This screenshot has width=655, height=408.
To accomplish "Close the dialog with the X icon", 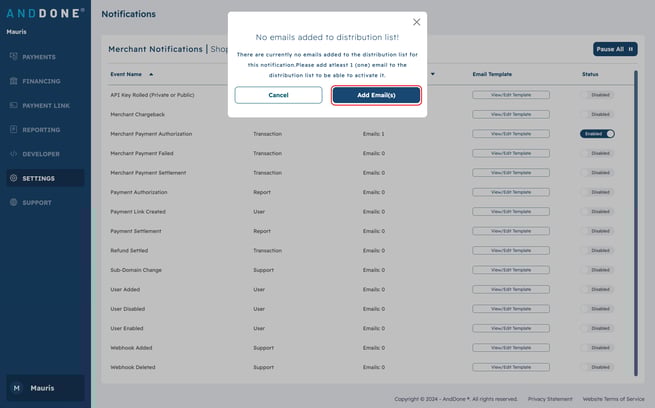I will [x=416, y=22].
